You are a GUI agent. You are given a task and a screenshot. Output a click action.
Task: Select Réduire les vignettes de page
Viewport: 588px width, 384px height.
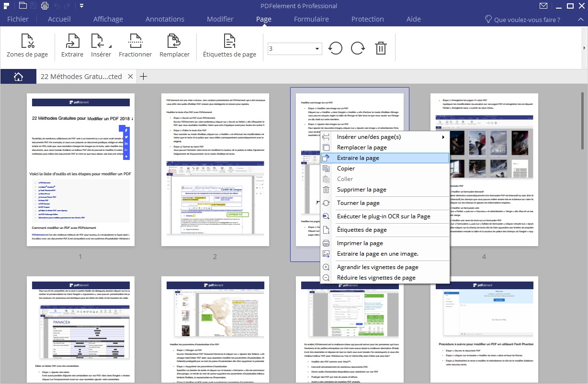[x=385, y=278]
